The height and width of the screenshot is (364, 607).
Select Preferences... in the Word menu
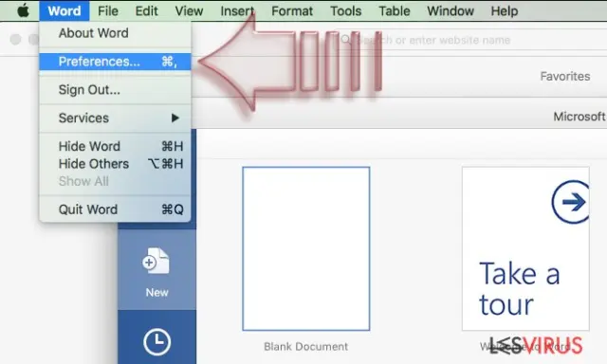click(x=115, y=62)
